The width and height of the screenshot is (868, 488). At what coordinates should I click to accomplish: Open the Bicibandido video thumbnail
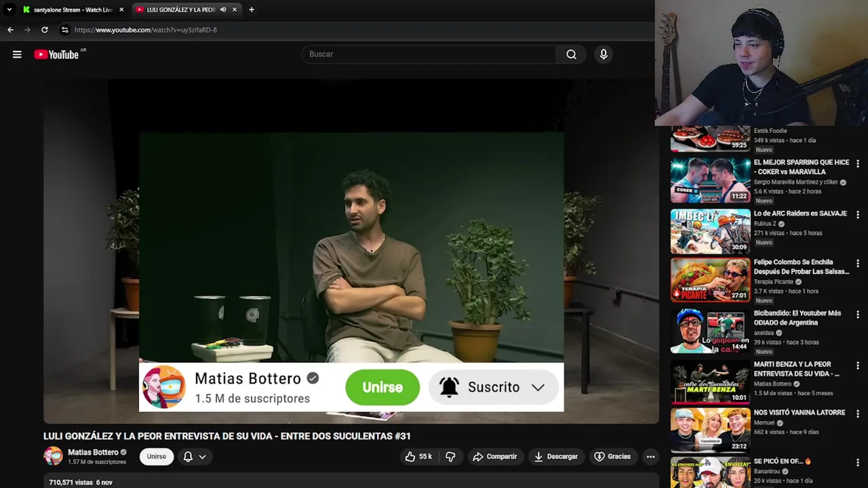pos(711,331)
